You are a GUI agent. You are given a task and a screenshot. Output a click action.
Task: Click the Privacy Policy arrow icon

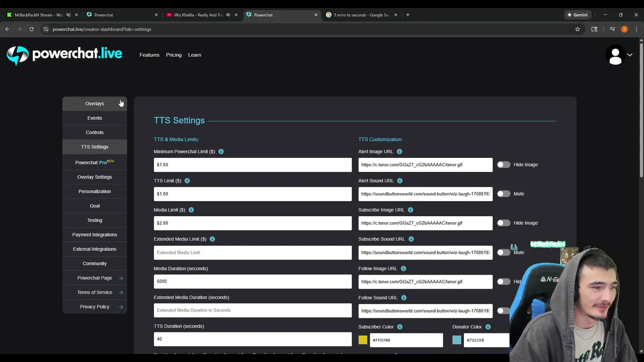[x=121, y=307]
